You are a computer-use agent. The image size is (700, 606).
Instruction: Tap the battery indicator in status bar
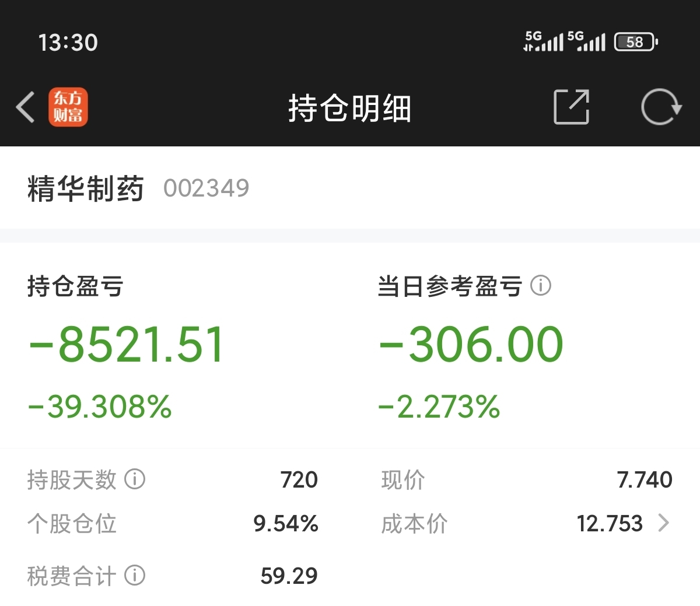636,42
